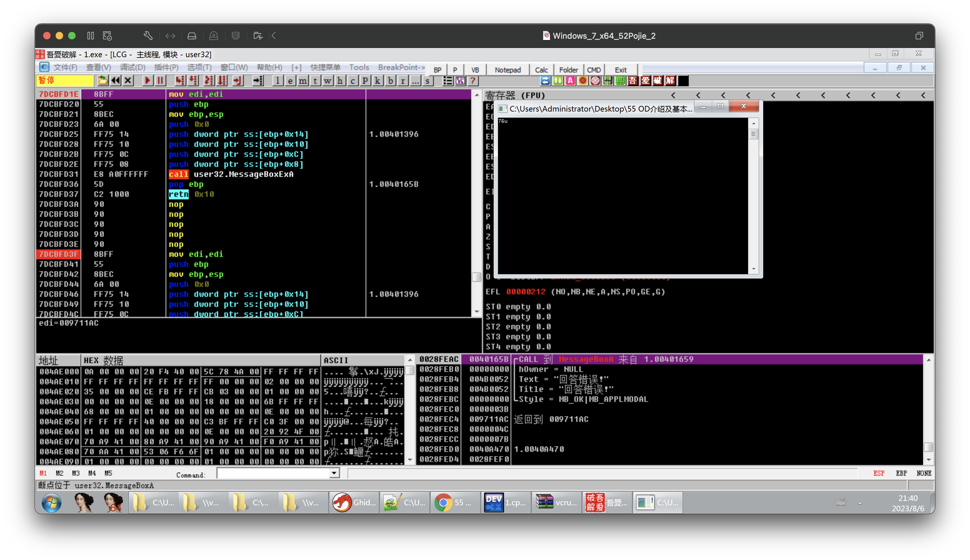Click the console window scroll-up arrow
The image size is (970, 560).
click(x=753, y=123)
